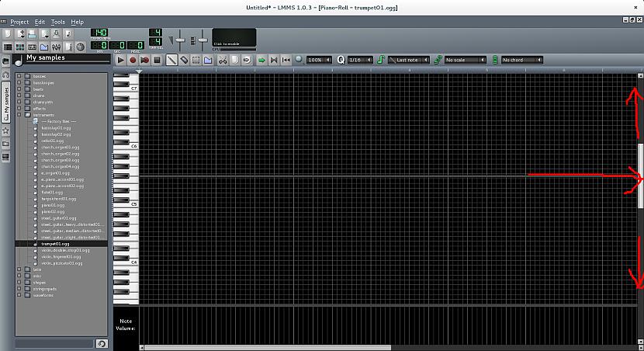
Task: Open the Song Editor window icon
Action: pos(8,47)
